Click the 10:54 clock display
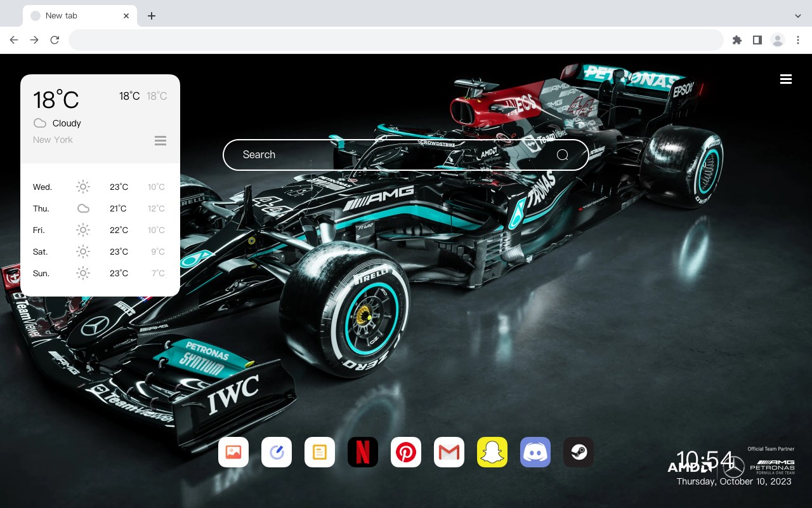The width and height of the screenshot is (812, 508). 704,460
